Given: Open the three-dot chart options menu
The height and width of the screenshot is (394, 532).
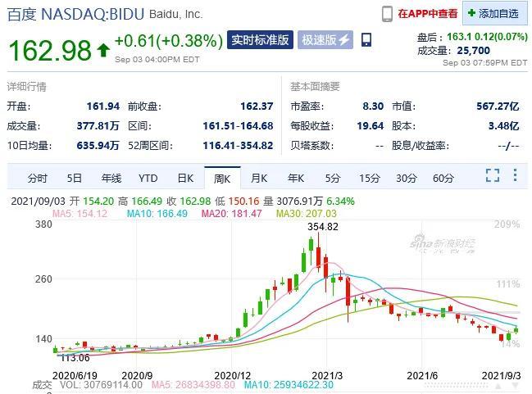Looking at the screenshot, I should point(515,175).
